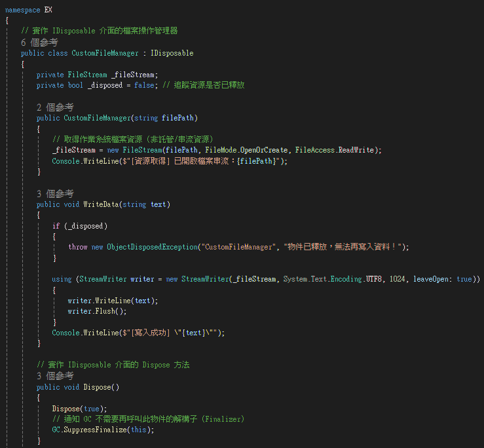The width and height of the screenshot is (484, 448).
Task: Click the "if (_disposed)" condition line
Action: (80, 226)
